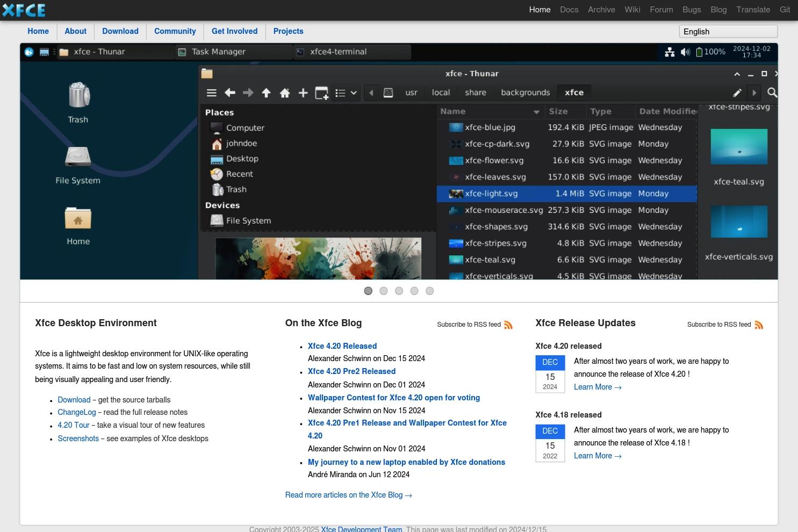Viewport: 798px width, 532px height.
Task: Click Learn More under Xfce 4.20 released
Action: [x=598, y=387]
